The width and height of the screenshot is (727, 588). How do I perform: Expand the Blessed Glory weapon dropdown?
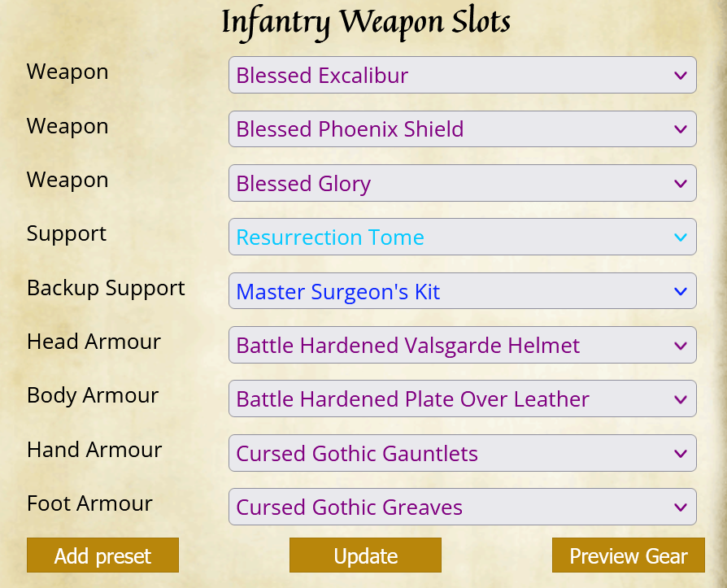coord(462,183)
